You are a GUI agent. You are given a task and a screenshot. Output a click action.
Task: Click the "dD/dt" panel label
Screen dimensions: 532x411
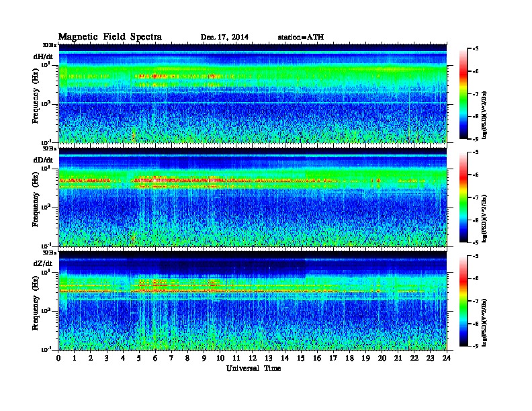coord(43,160)
